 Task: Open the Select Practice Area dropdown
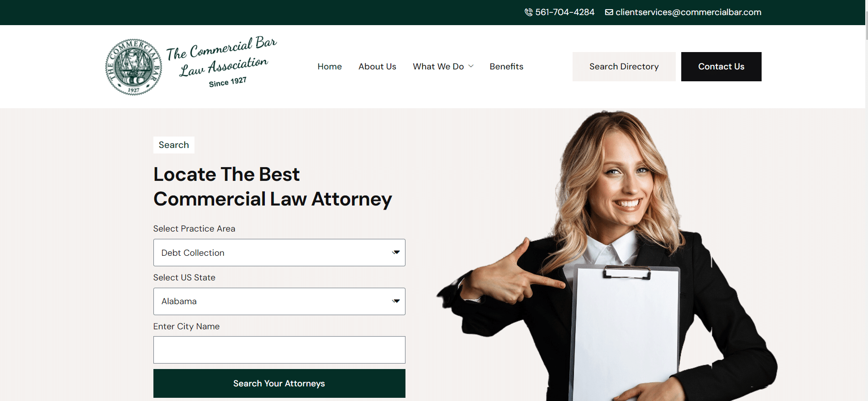coord(279,253)
